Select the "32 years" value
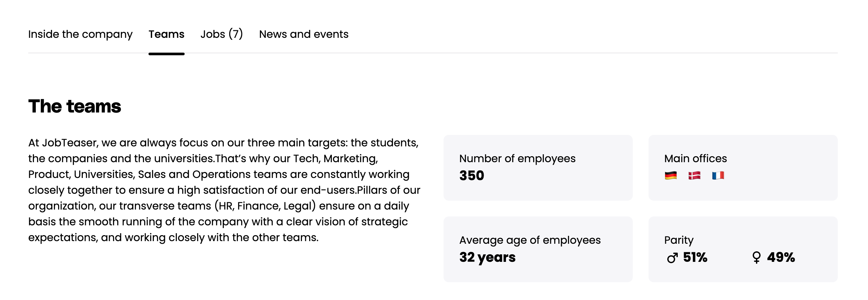Screen dimensions: 868x300 tap(487, 257)
